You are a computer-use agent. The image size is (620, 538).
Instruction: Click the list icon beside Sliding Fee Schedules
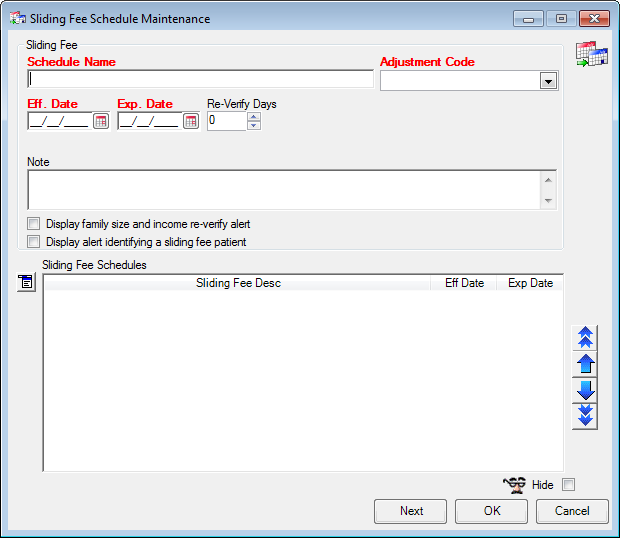click(26, 282)
